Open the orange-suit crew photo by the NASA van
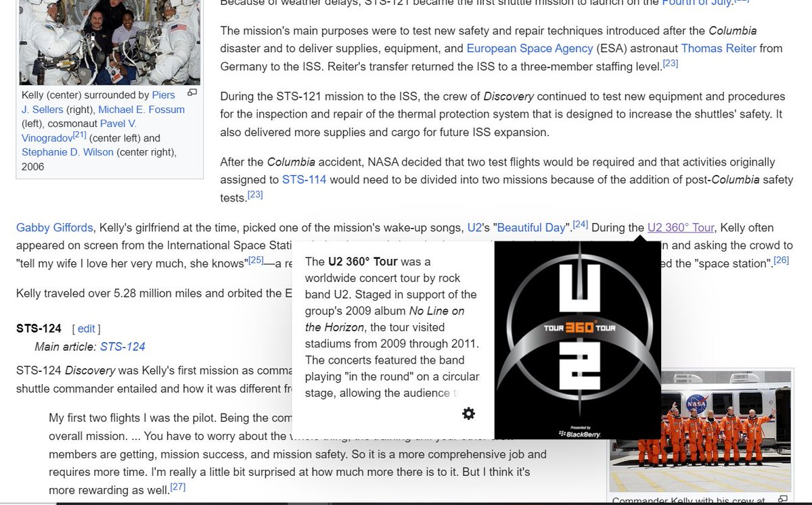Image resolution: width=812 pixels, height=505 pixels. [700, 431]
